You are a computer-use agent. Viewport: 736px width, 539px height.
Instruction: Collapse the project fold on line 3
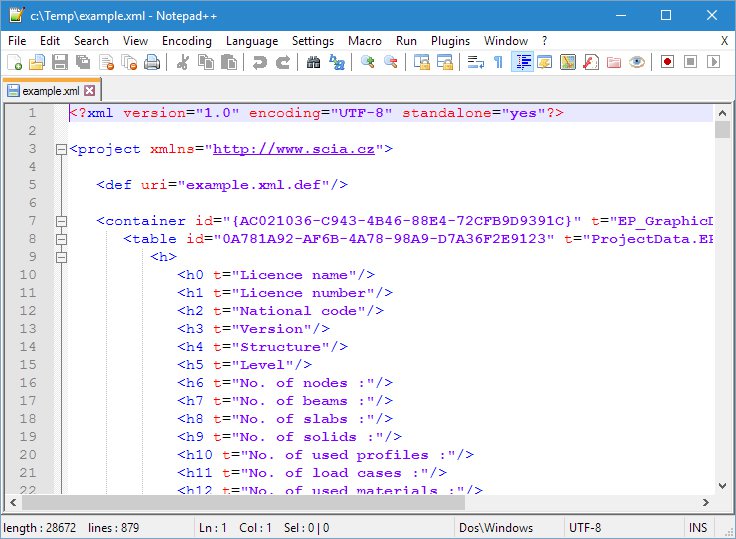click(61, 150)
